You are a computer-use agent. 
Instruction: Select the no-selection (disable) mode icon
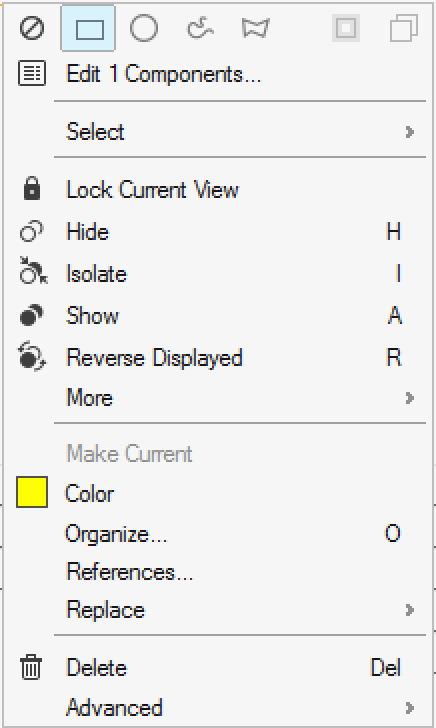pos(32,28)
